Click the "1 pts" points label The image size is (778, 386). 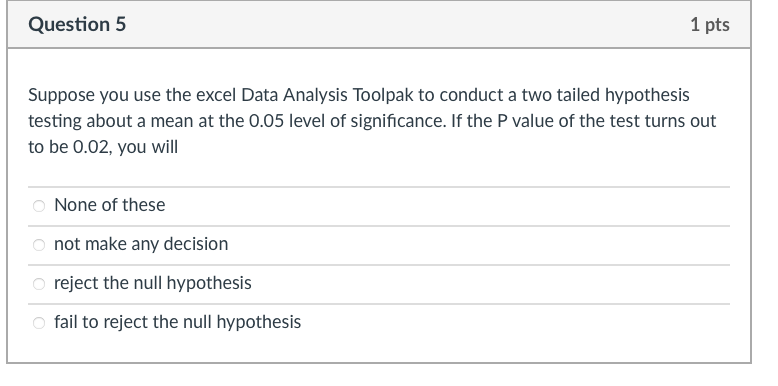[x=710, y=25]
